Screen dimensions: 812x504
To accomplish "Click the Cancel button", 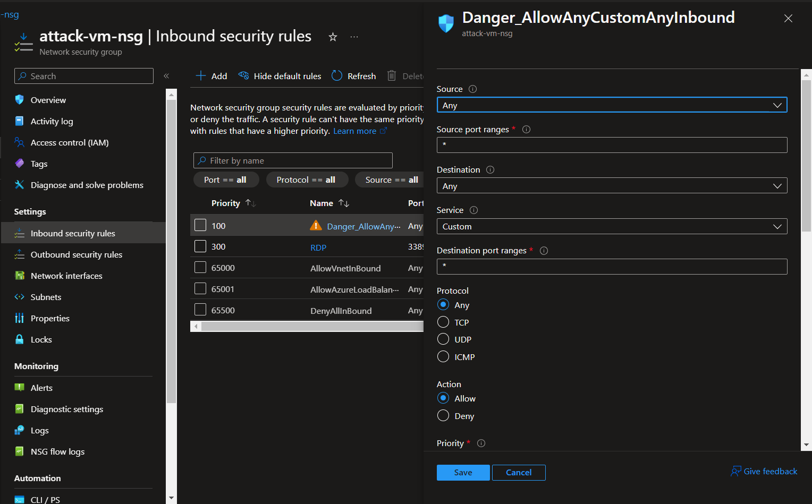I will point(519,473).
